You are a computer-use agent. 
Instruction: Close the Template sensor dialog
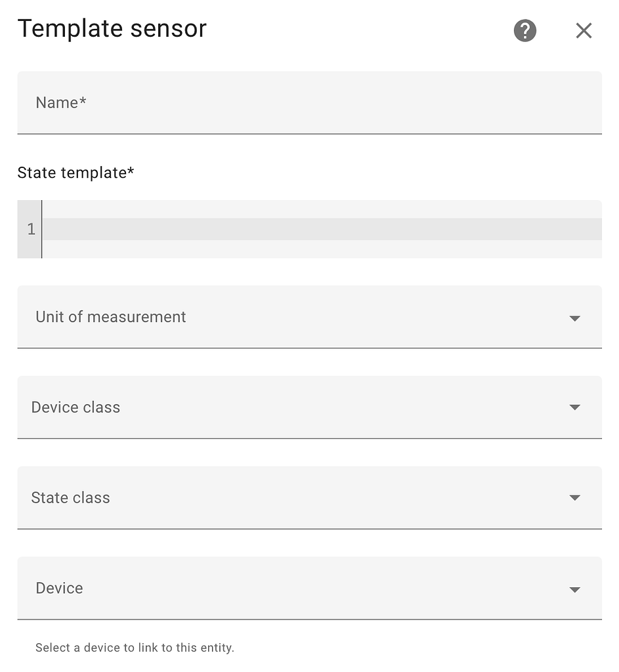pyautogui.click(x=584, y=30)
